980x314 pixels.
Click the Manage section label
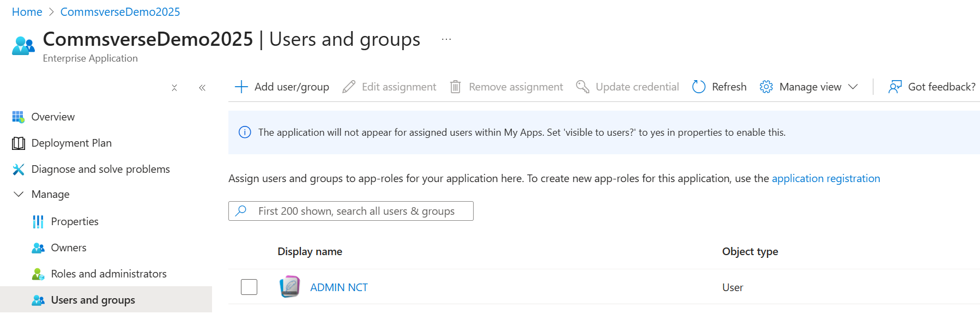[x=50, y=194]
